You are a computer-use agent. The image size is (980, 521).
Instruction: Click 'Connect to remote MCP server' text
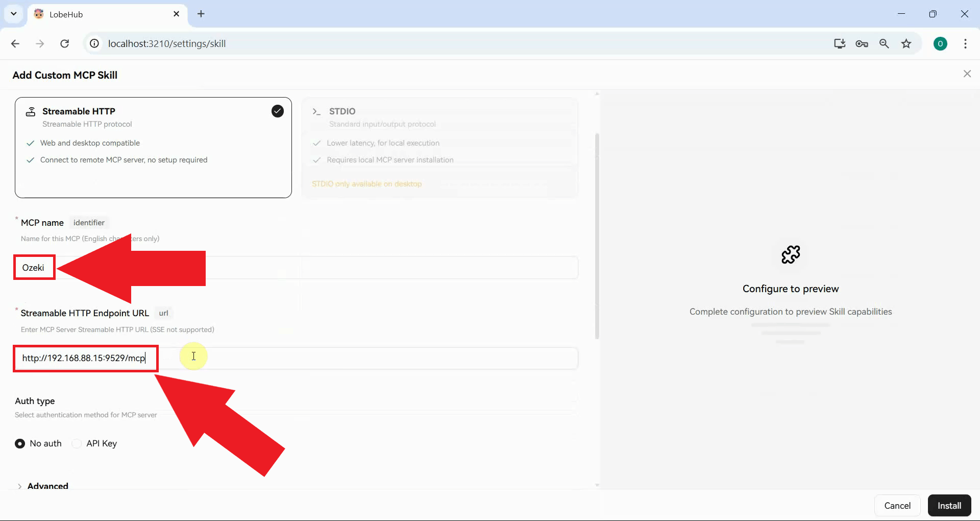124,160
